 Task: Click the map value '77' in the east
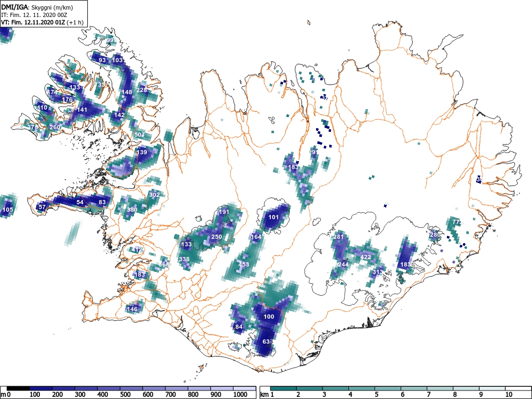(x=456, y=222)
